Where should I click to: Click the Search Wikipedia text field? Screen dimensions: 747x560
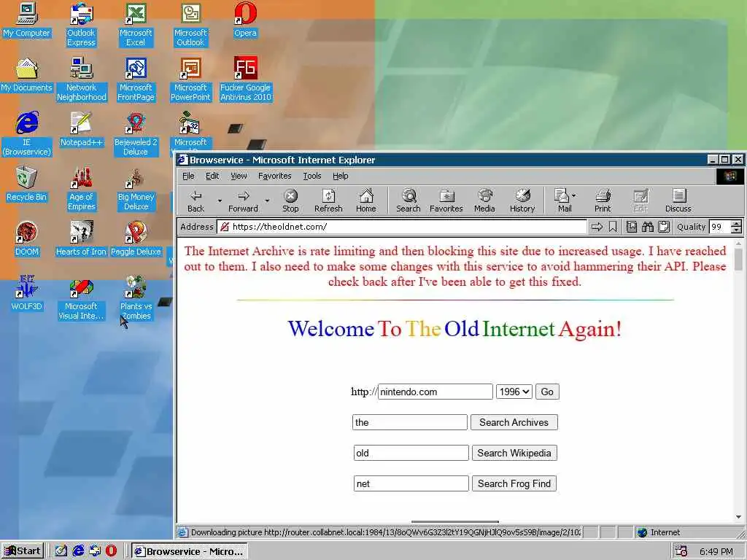[411, 453]
